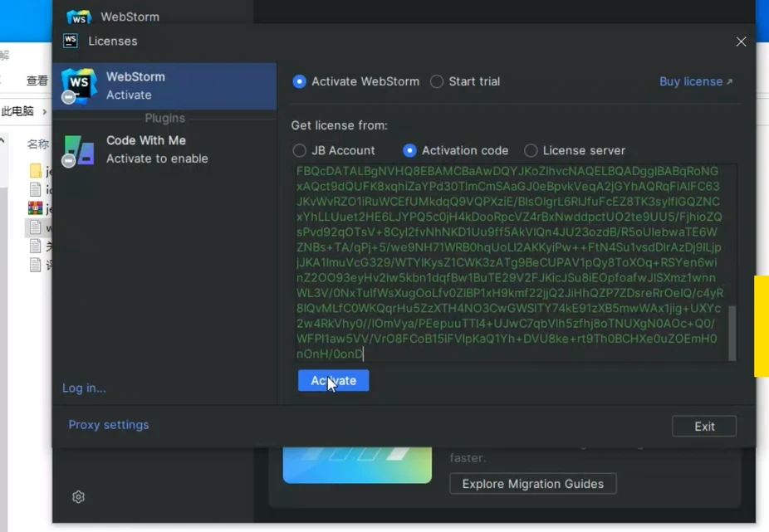Screen dimensions: 769x532
Task: Click the WebStorm logo in welcome window
Action: [x=79, y=17]
